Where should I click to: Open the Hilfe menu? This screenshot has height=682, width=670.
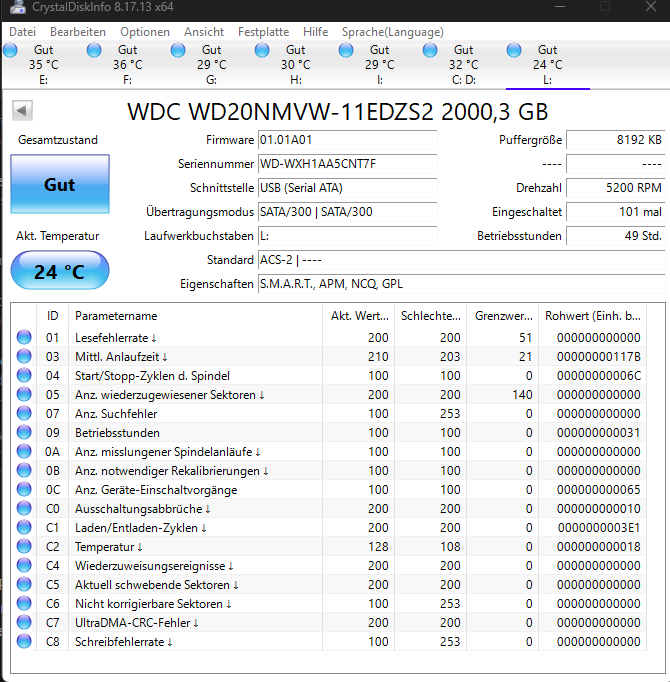(315, 32)
